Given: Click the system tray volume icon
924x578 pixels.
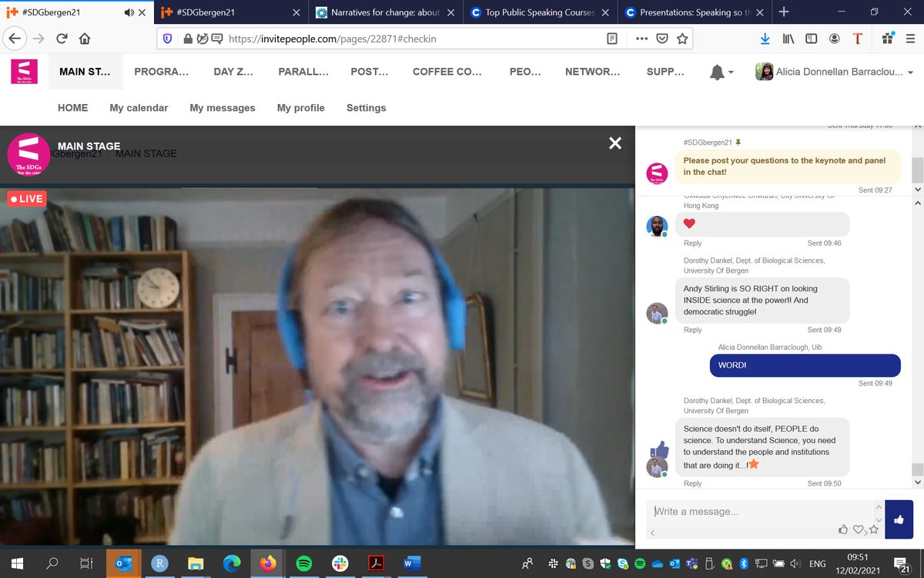Looking at the screenshot, I should pyautogui.click(x=795, y=563).
